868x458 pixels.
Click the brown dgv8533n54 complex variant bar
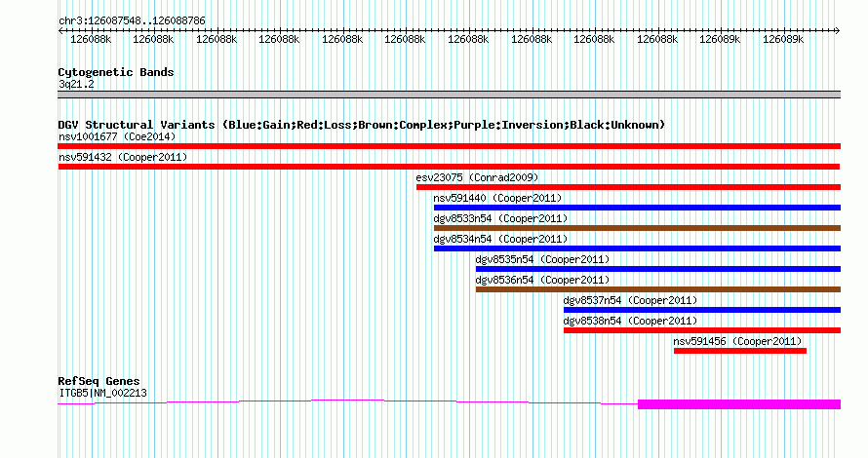coord(637,228)
